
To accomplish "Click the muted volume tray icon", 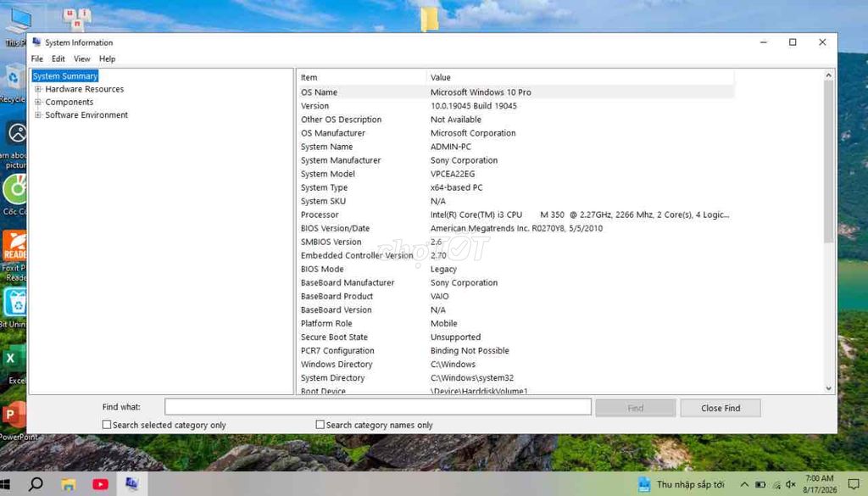I will 791,485.
